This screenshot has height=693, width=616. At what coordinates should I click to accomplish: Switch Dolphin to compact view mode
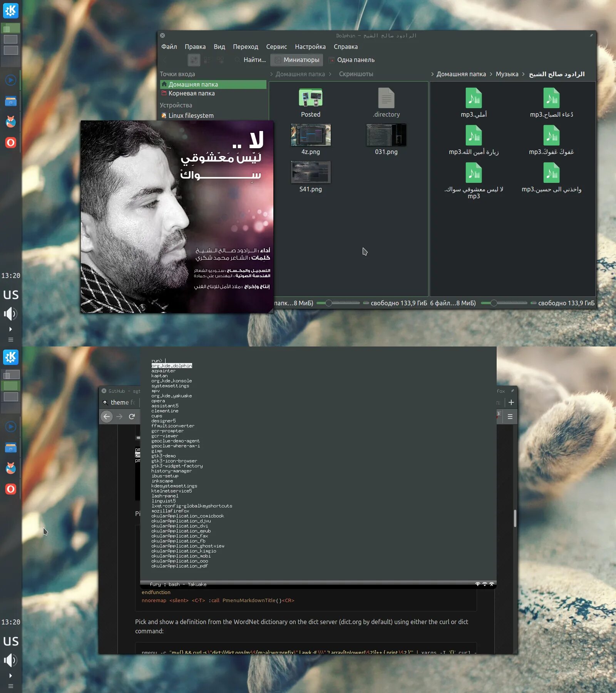click(207, 60)
